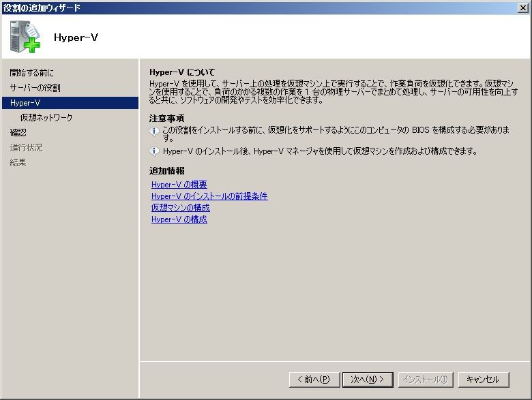
Task: Click the 注意事項 heading
Action: [x=166, y=119]
